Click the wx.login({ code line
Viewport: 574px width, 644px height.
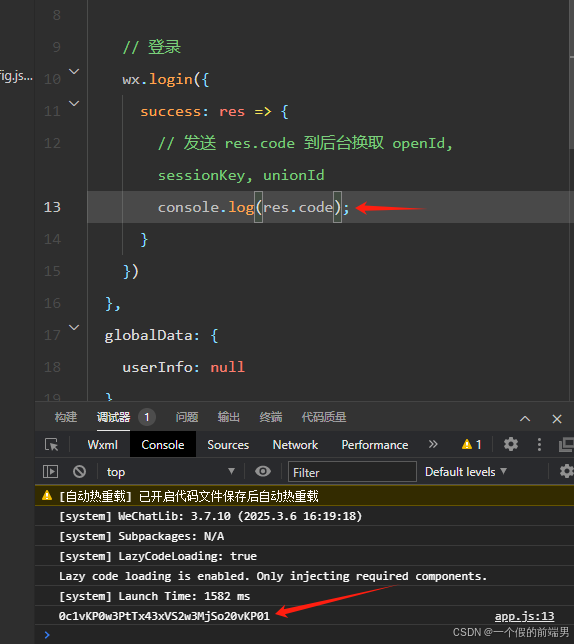pos(166,79)
